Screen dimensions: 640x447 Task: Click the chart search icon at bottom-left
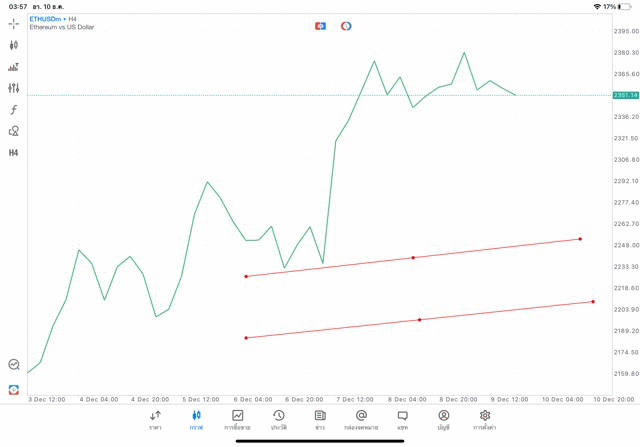pos(14,365)
